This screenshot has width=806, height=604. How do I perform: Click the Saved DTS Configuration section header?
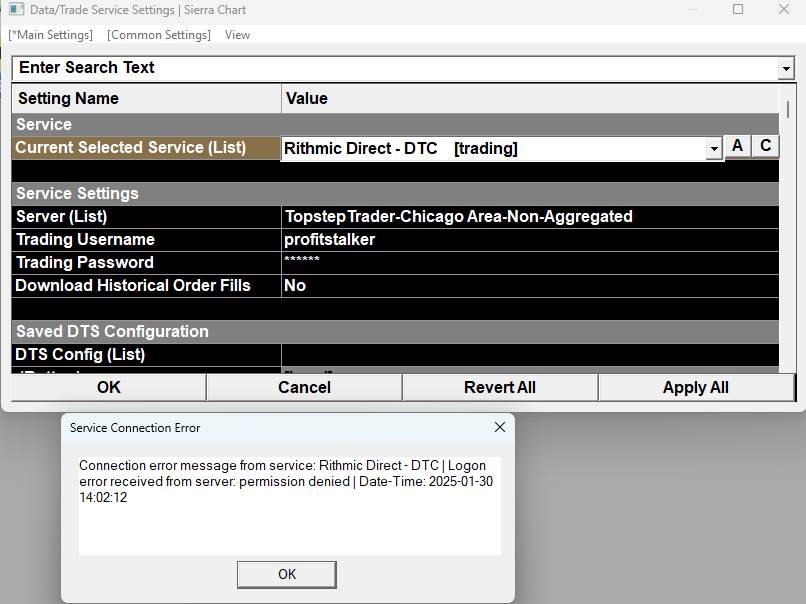tap(395, 332)
